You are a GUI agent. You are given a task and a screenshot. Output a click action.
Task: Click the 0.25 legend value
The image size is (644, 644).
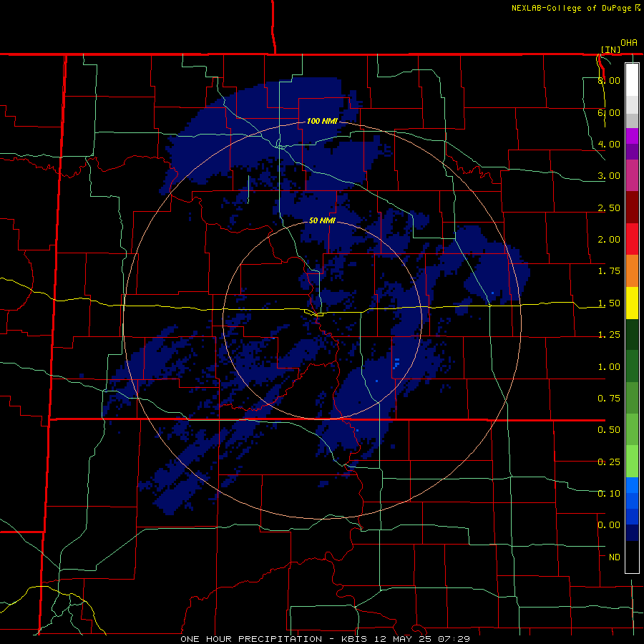pos(609,462)
